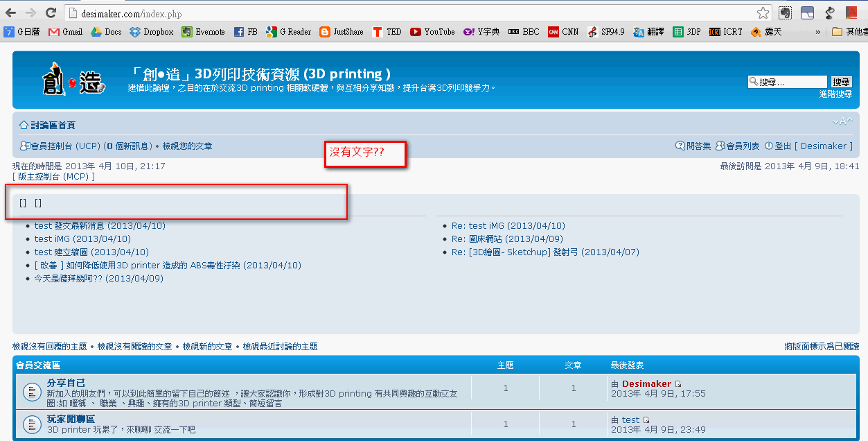868x441 pixels.
Task: Click the 分享自己 forum status icon
Action: click(x=31, y=392)
